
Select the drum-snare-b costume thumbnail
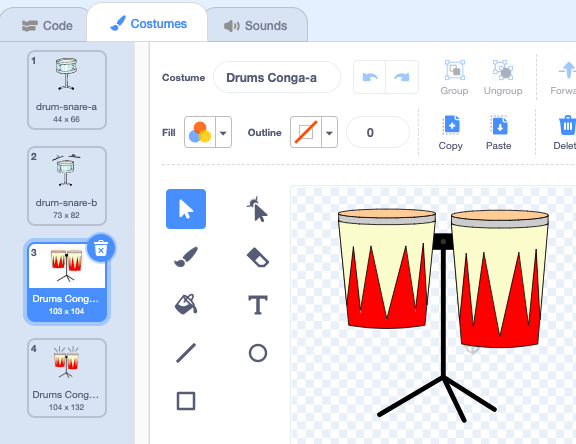coord(66,186)
